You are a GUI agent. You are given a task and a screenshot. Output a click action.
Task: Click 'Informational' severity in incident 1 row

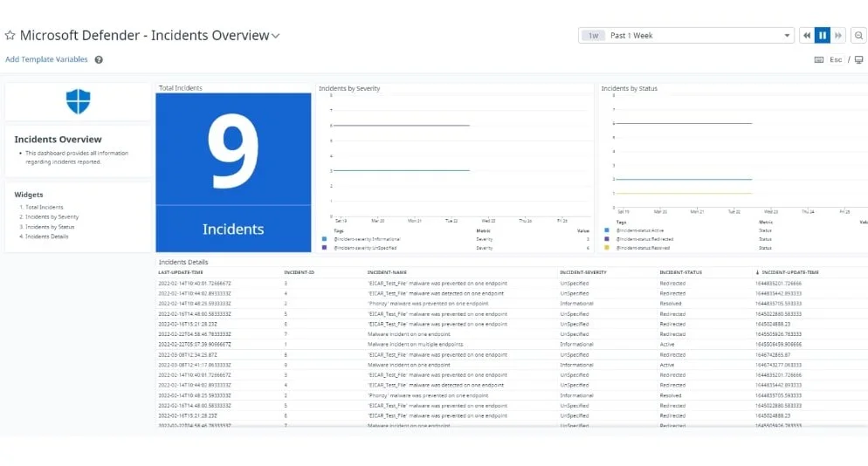[x=576, y=344]
